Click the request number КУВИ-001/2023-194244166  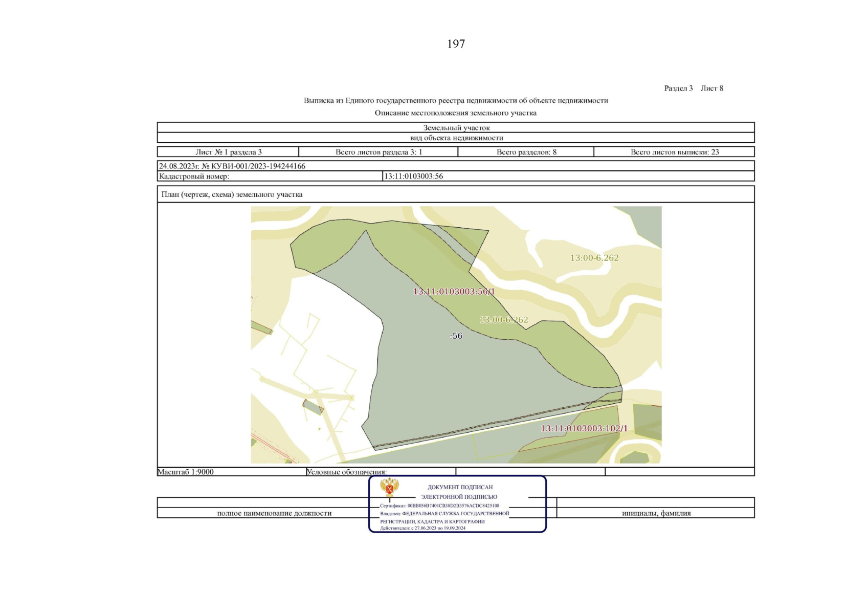(x=253, y=166)
